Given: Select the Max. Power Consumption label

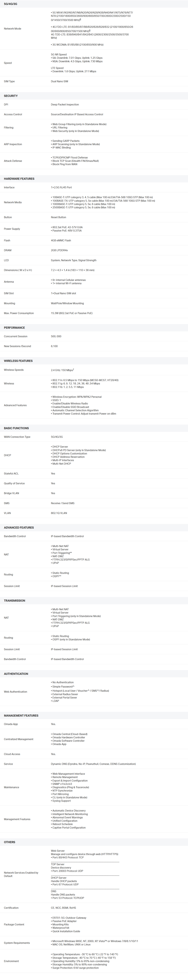Looking at the screenshot, I should click(19, 313).
